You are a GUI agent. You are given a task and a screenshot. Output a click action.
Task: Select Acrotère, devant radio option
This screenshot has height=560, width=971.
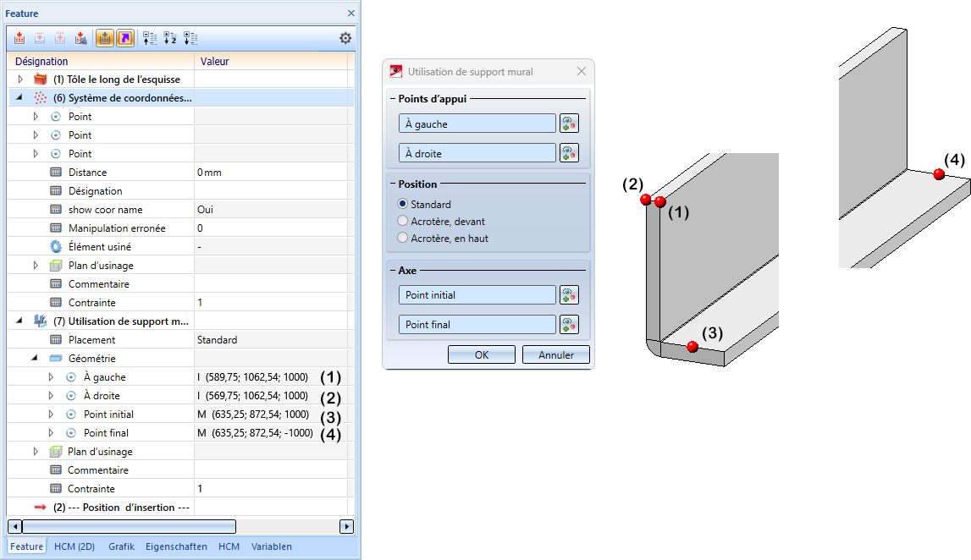[x=402, y=221]
